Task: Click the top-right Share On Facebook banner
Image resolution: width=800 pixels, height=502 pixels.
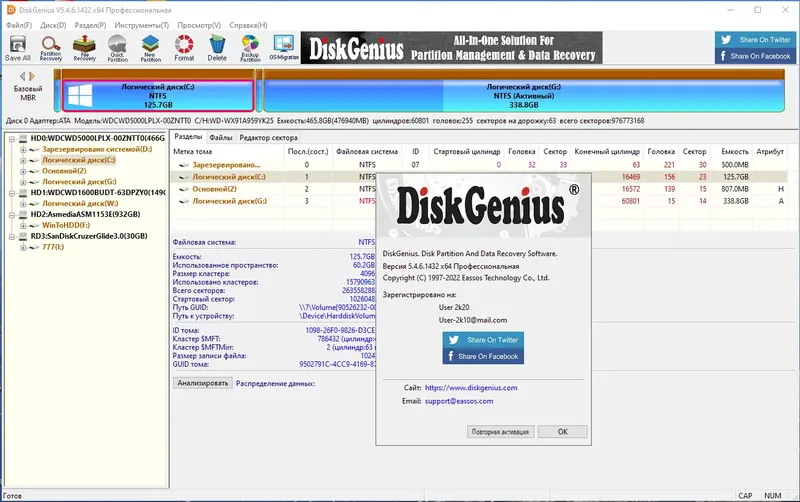Action: point(755,56)
